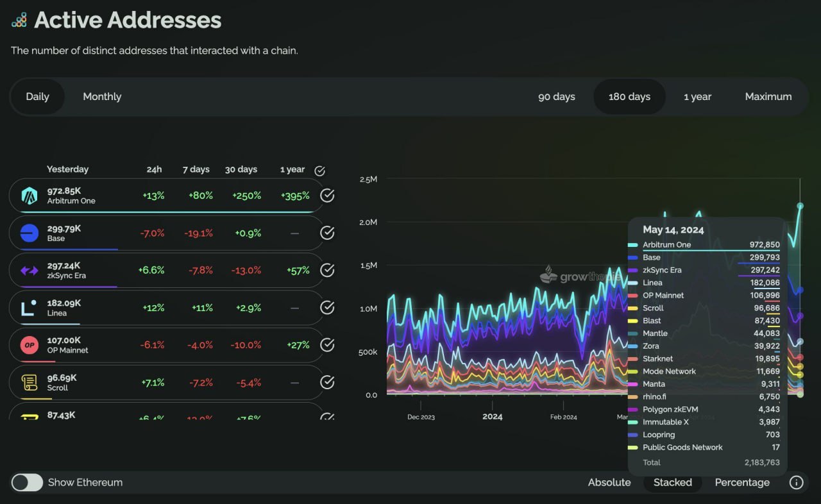Click the Yesterday column header
This screenshot has height=504, width=821.
tap(67, 169)
